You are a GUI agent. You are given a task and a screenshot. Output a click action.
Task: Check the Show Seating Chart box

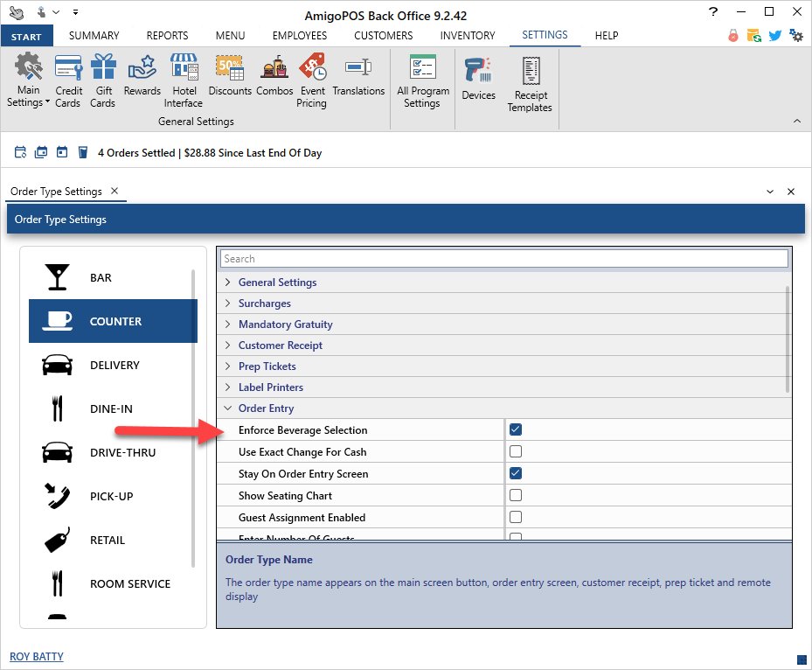click(516, 495)
